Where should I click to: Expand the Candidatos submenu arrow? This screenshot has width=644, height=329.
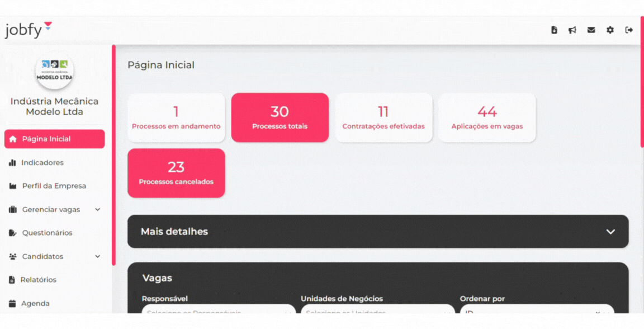pyautogui.click(x=98, y=257)
